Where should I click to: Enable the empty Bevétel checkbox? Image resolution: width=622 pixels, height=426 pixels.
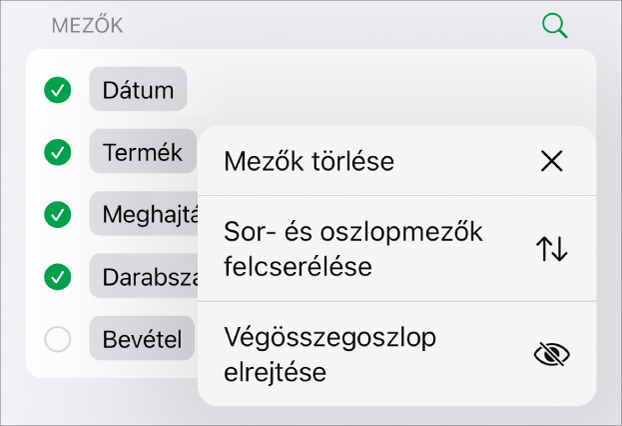pos(58,340)
